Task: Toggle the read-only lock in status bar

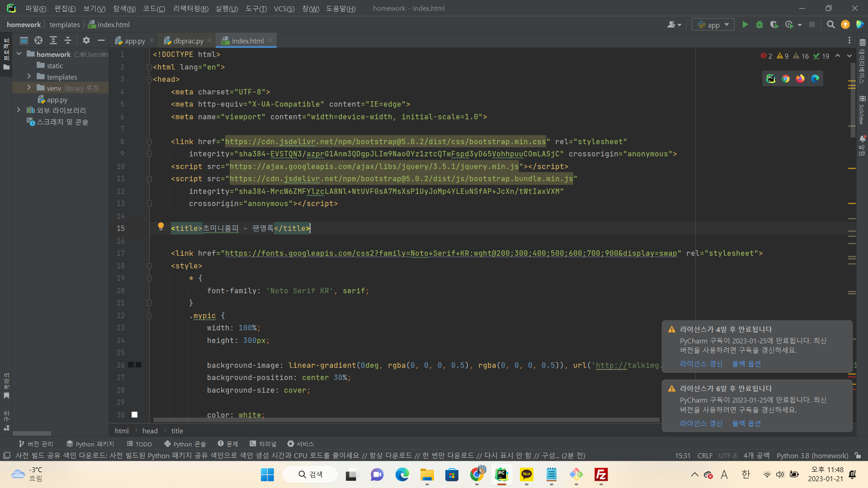Action: pyautogui.click(x=858, y=455)
